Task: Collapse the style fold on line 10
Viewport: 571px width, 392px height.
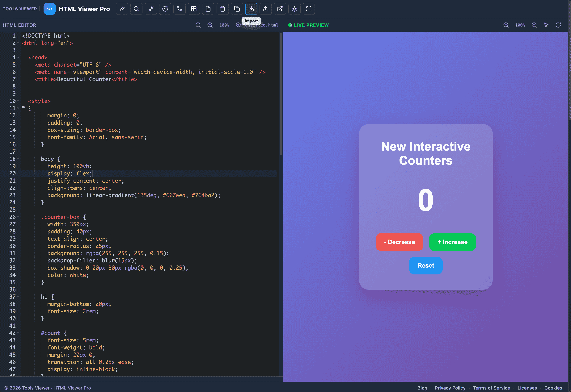Action: pyautogui.click(x=18, y=101)
